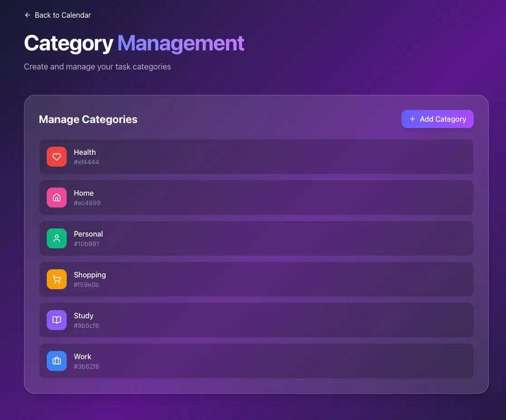The width and height of the screenshot is (506, 420).
Task: Click the Study open-book icon
Action: (56, 320)
